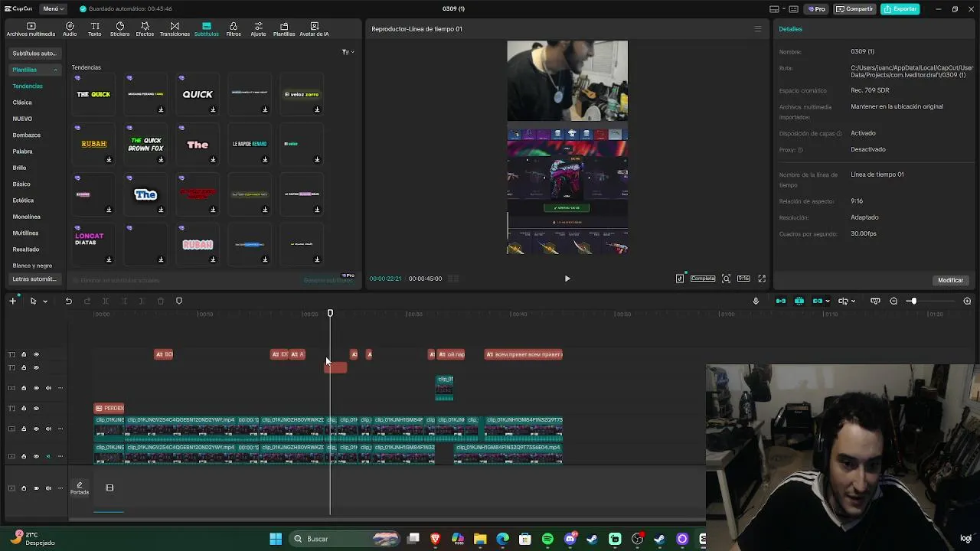Open Spotify from the taskbar
Image resolution: width=980 pixels, height=551 pixels.
click(x=547, y=539)
